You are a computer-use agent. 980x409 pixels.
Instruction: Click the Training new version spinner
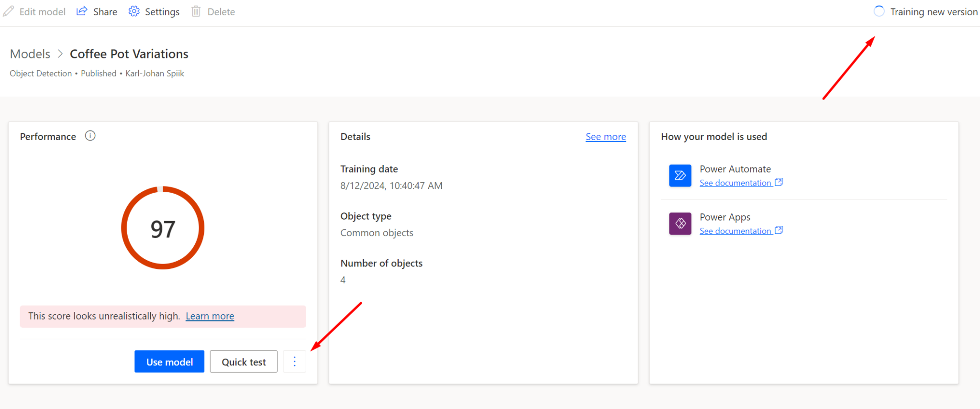pyautogui.click(x=879, y=11)
